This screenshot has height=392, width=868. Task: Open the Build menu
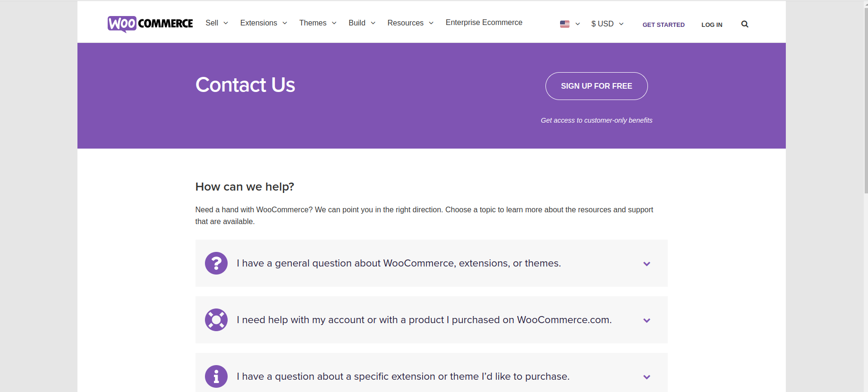click(x=362, y=23)
